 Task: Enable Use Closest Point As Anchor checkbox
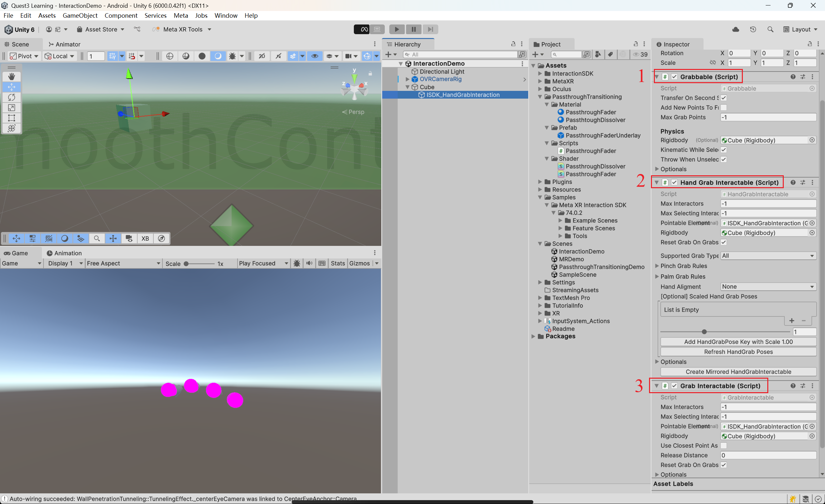coord(723,446)
